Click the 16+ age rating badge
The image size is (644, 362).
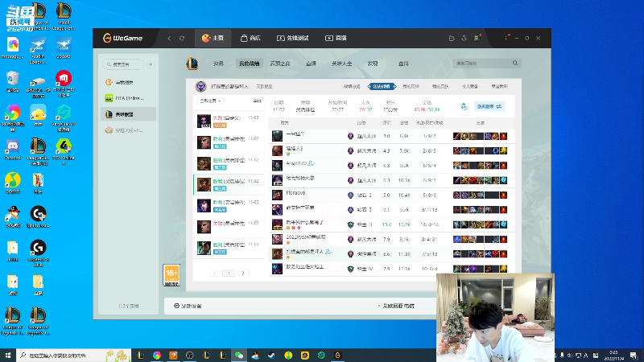171,275
